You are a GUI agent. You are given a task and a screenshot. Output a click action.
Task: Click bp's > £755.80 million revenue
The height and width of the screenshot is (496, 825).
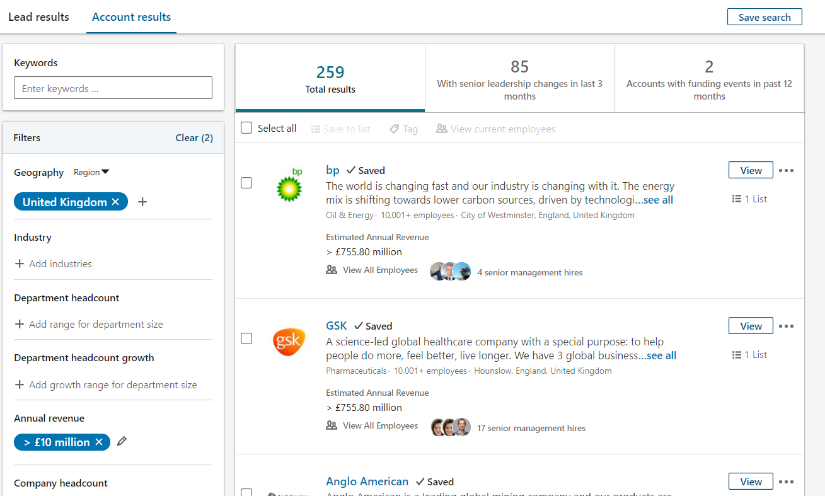(364, 252)
